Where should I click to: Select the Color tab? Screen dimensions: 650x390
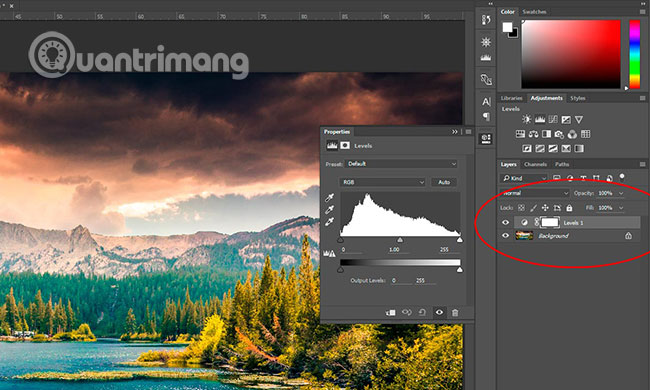[507, 12]
